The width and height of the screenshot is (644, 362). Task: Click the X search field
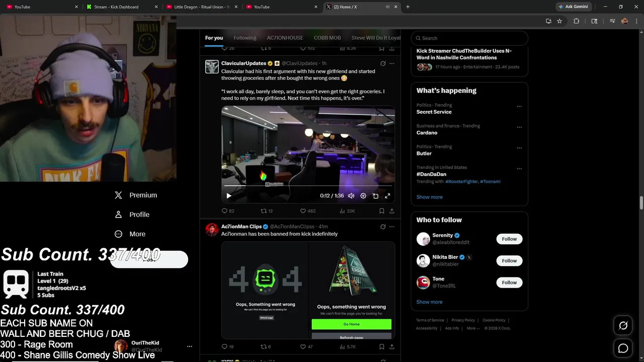[x=469, y=38]
